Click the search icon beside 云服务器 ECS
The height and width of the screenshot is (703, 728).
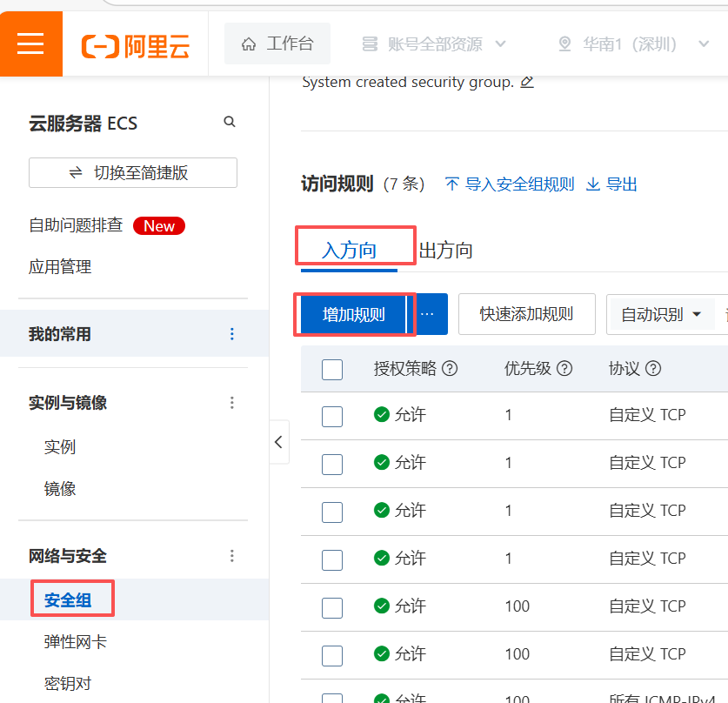point(230,122)
